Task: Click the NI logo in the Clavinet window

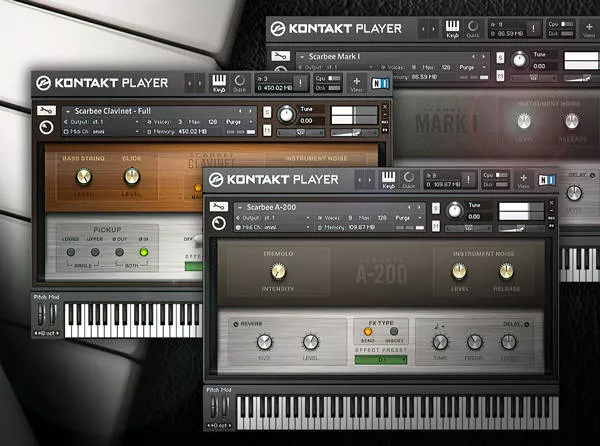Action: coord(380,83)
